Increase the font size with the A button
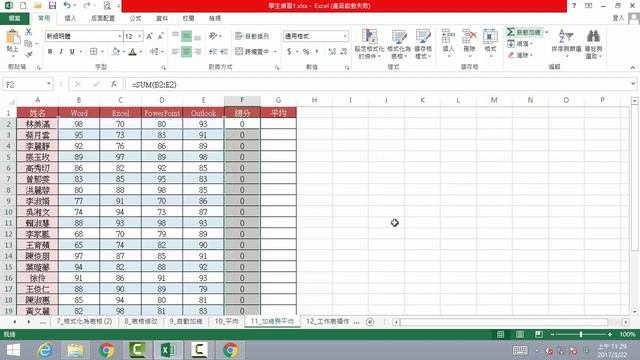 [x=149, y=36]
